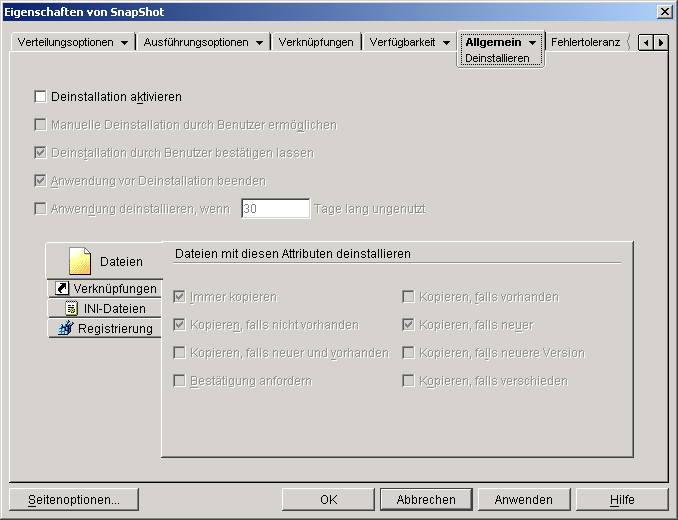Confirm with the OK button
678x520 pixels.
pos(328,499)
